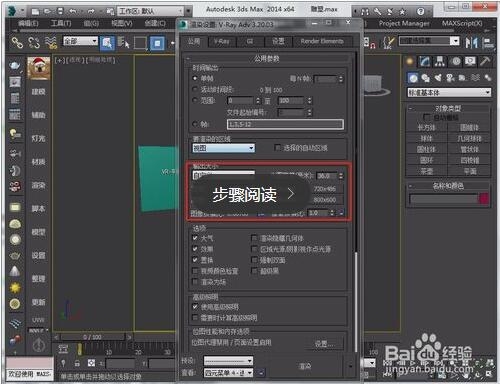Click the object color swatch in 名称和颜色
The width and height of the screenshot is (500, 384).
coord(484,199)
